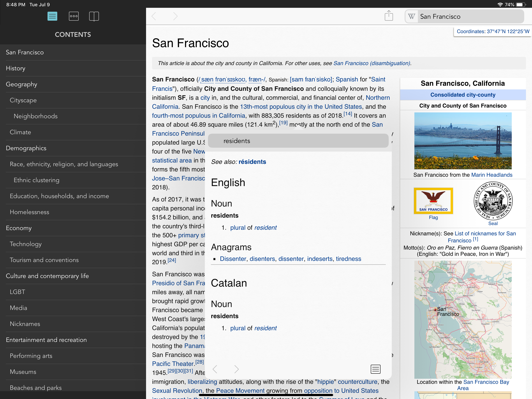Go back using main toolbar back arrow

pyautogui.click(x=154, y=16)
